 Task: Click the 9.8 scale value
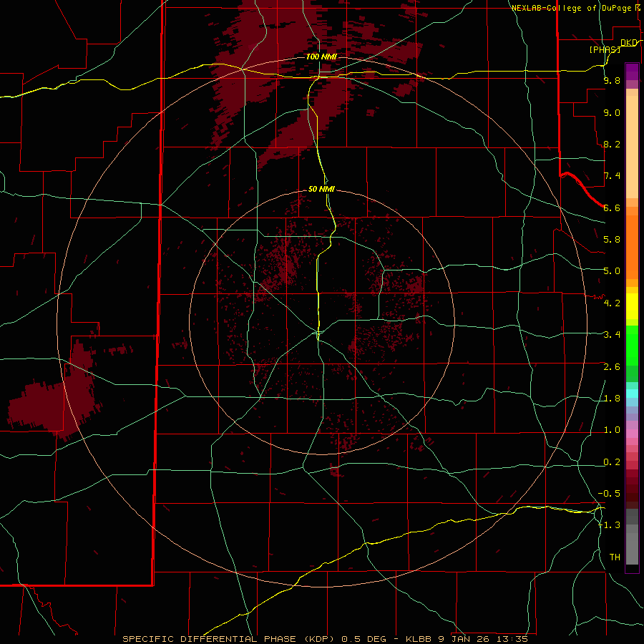coord(612,81)
